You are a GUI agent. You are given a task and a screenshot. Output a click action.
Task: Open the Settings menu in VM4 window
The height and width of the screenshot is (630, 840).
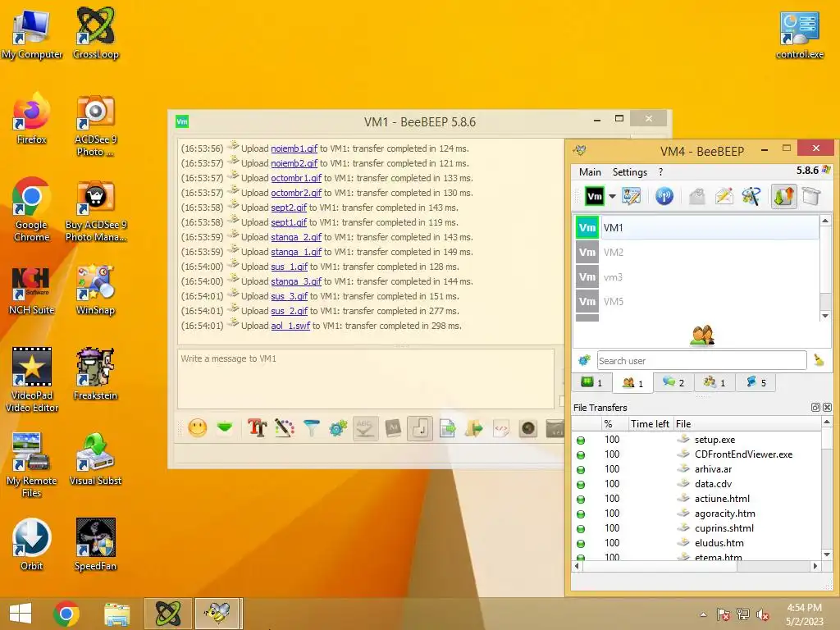pyautogui.click(x=630, y=172)
